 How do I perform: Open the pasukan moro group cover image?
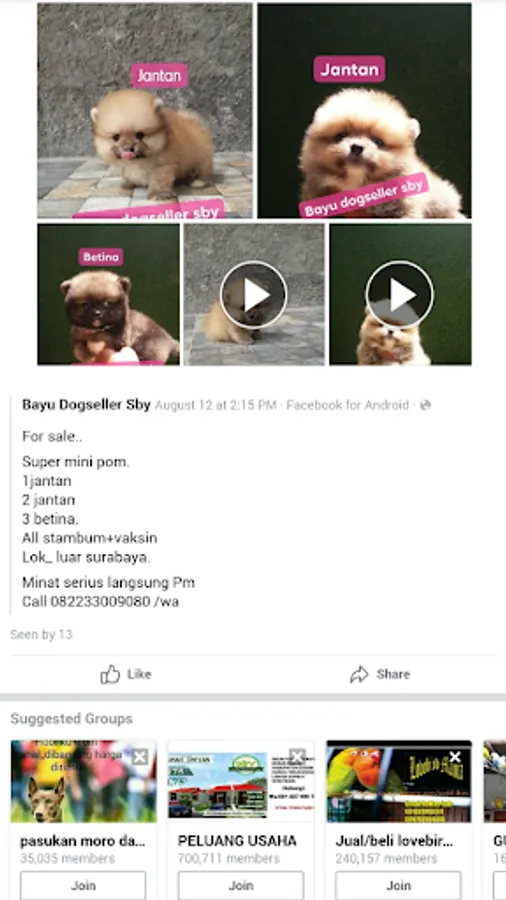pos(83,781)
